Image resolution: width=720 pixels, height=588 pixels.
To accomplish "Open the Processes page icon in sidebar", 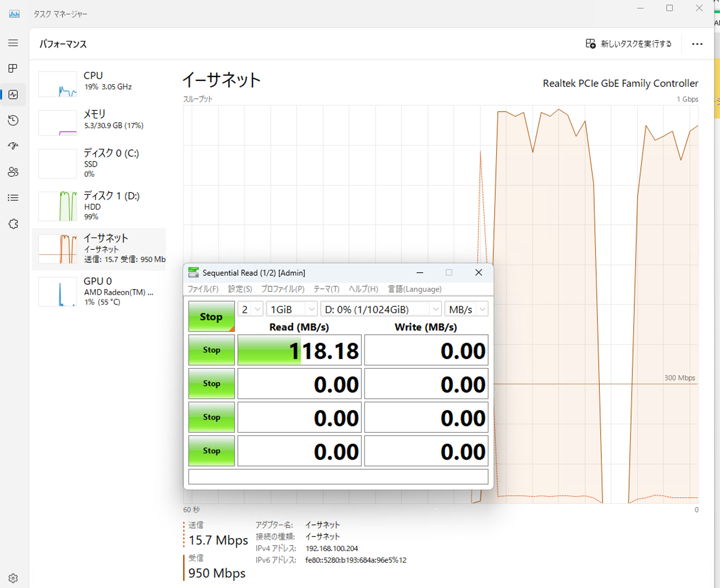I will pos(13,69).
